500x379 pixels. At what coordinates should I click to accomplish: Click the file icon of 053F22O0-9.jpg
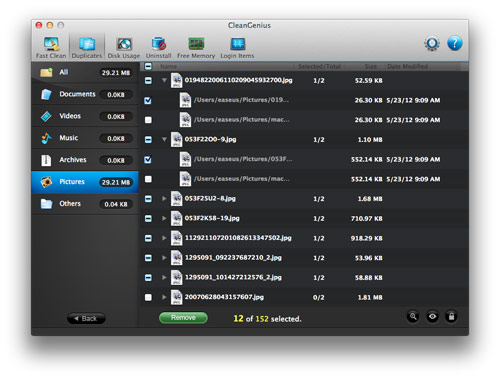click(x=176, y=139)
